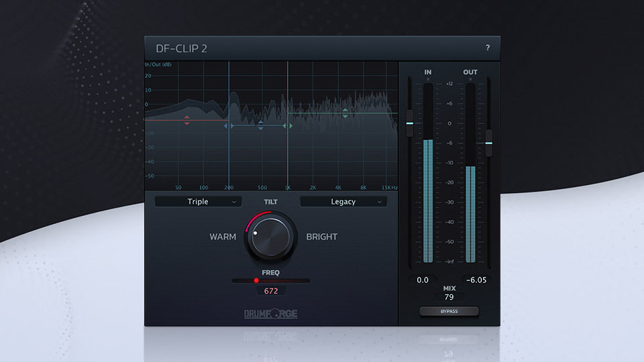Image resolution: width=644 pixels, height=362 pixels.
Task: Click the TILT knob
Action: point(271,237)
